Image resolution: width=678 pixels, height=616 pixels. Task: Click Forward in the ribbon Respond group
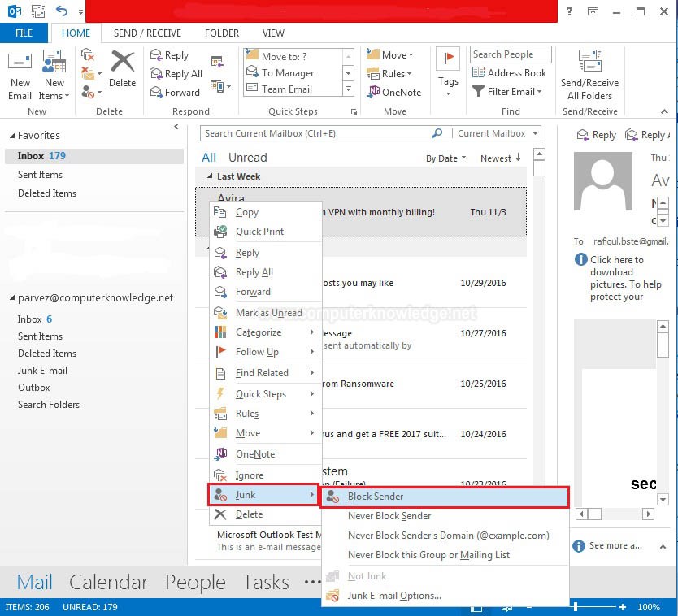coord(175,92)
